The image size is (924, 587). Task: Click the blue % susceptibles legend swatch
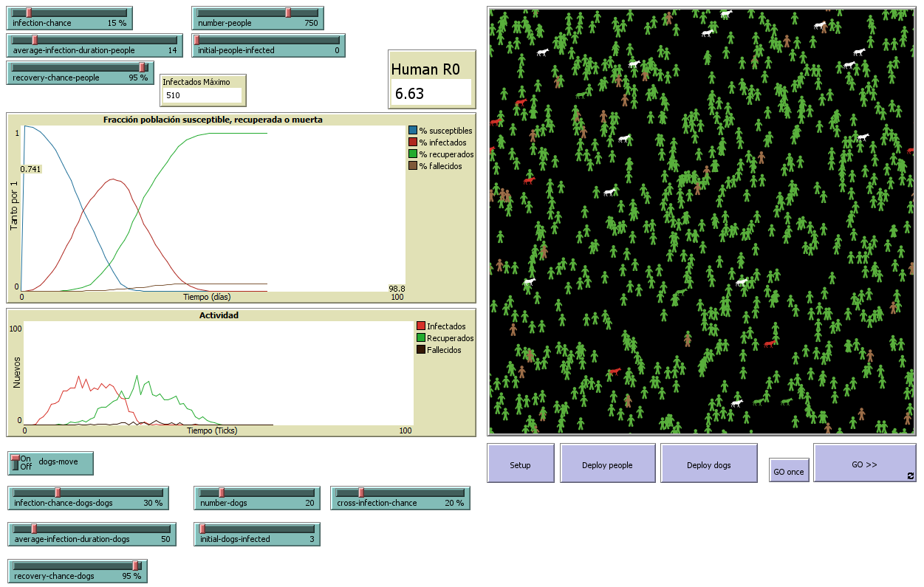412,131
